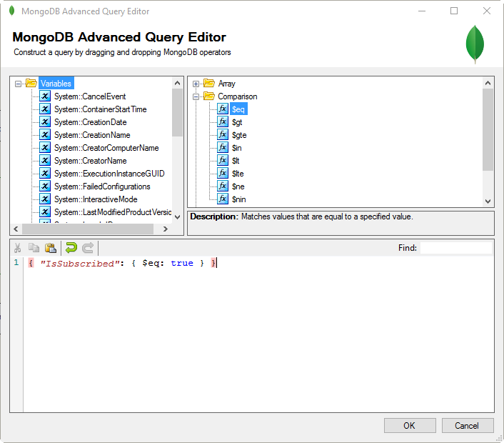The image size is (504, 443).
Task: Maximize the MongoDB Advanced Query Editor window
Action: (454, 11)
